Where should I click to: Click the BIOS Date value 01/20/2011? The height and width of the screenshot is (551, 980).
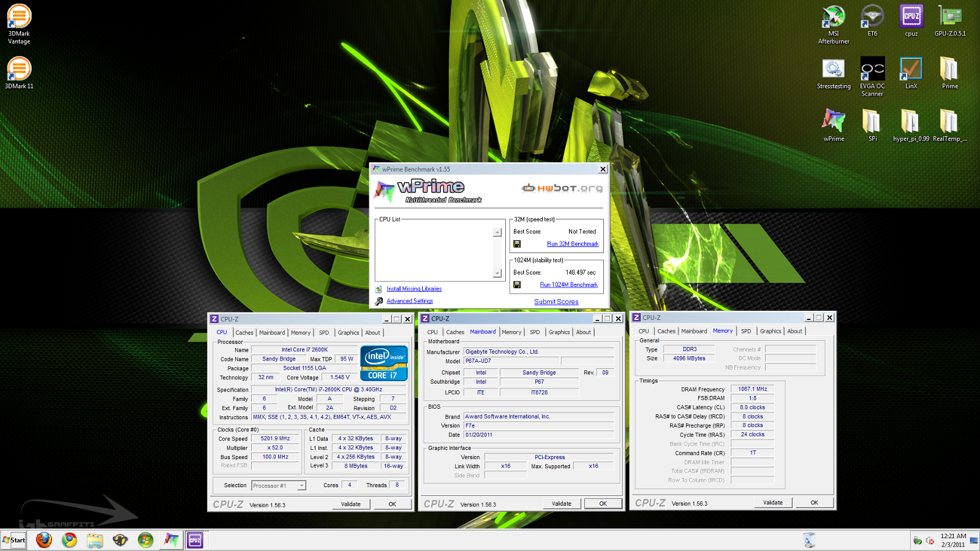[539, 435]
